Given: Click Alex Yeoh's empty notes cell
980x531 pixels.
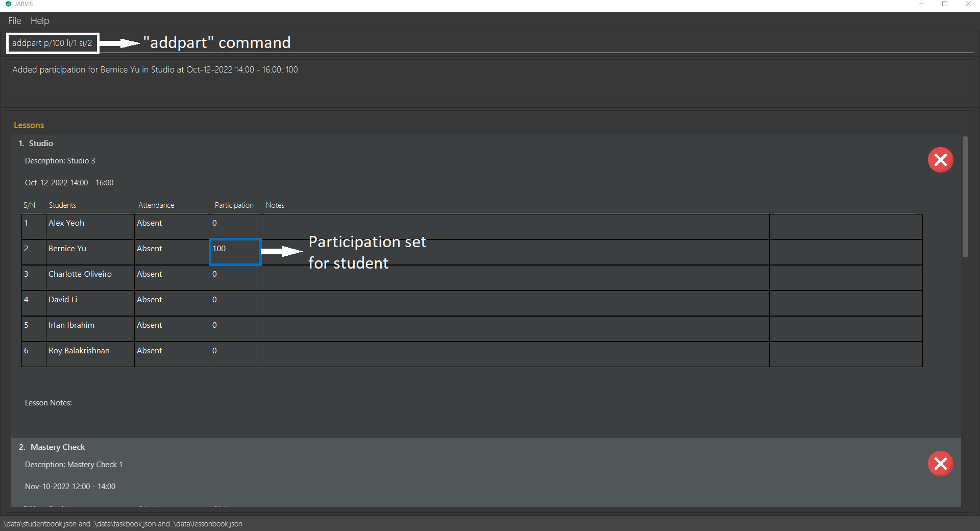Looking at the screenshot, I should tap(514, 227).
